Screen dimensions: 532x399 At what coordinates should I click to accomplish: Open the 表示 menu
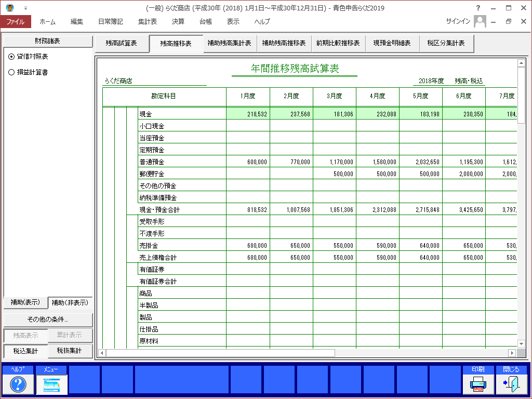pos(233,21)
